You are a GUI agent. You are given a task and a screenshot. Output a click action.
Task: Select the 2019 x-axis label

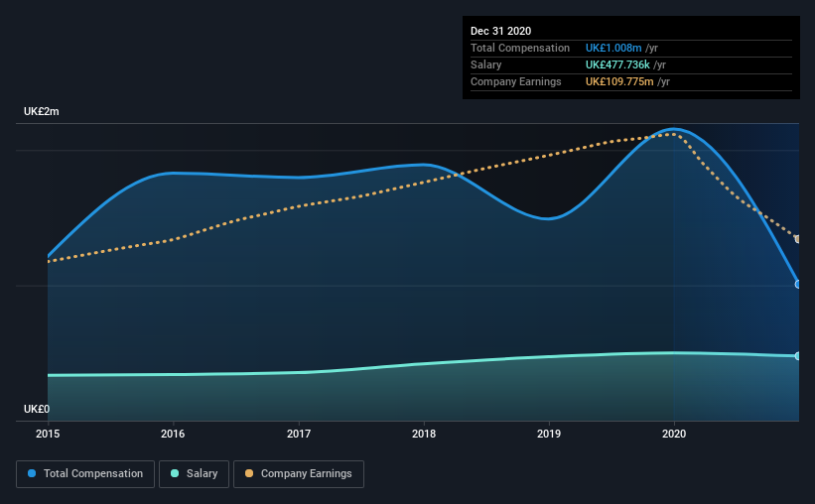click(549, 434)
